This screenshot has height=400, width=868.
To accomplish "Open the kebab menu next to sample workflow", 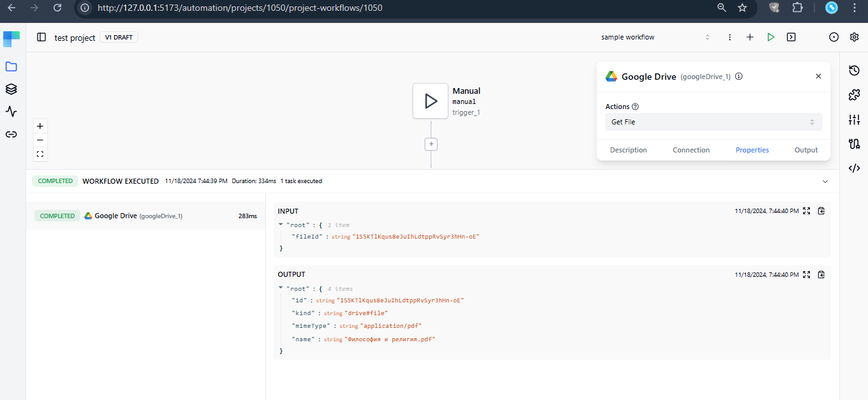I will [x=730, y=37].
